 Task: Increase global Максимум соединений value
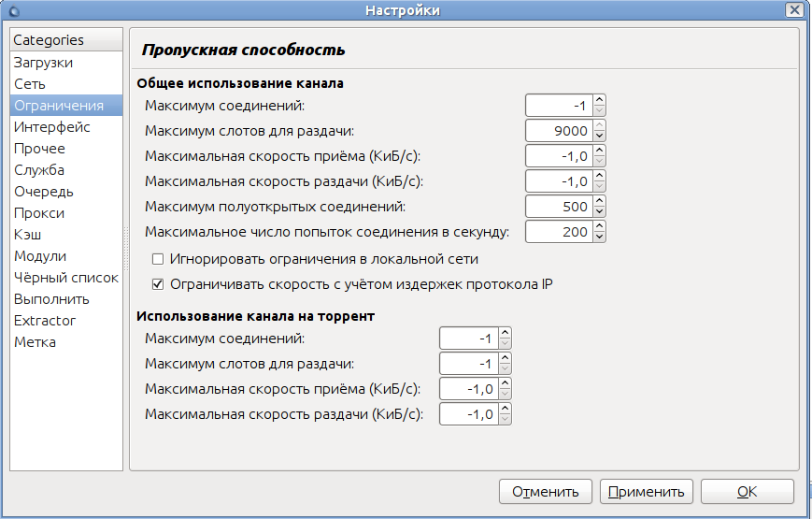click(x=599, y=101)
